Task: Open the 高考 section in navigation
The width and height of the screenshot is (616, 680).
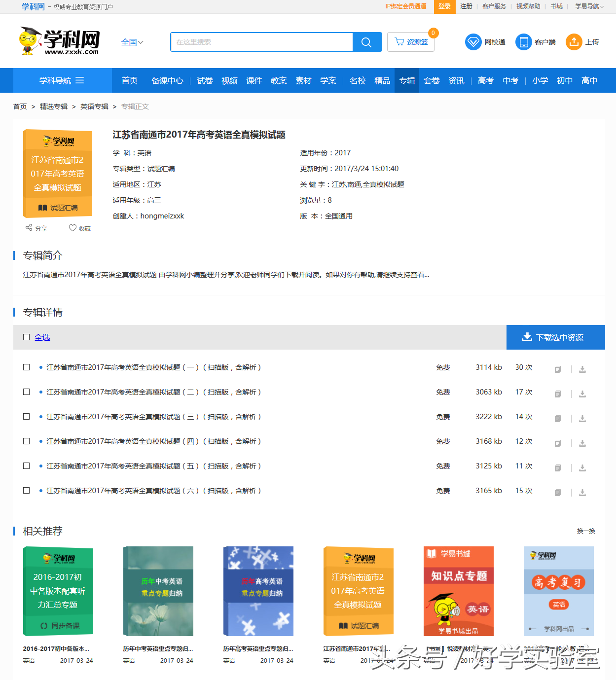Action: click(x=485, y=80)
